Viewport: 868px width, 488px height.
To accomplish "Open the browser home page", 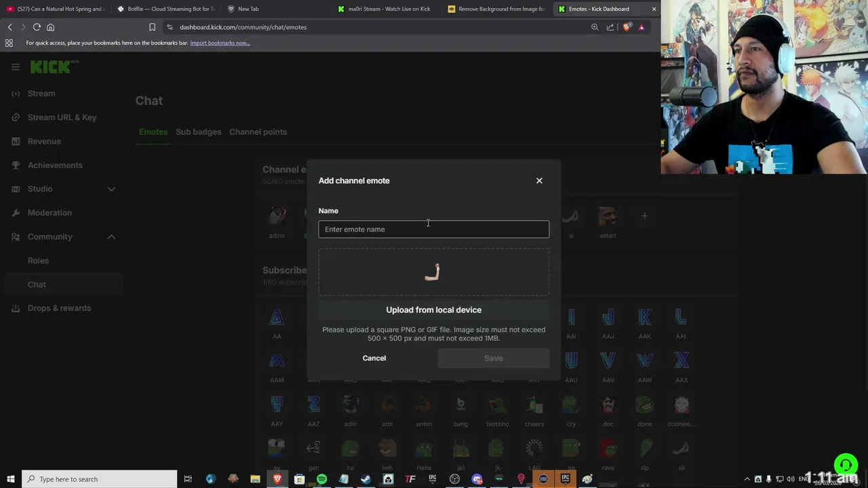I will (50, 27).
